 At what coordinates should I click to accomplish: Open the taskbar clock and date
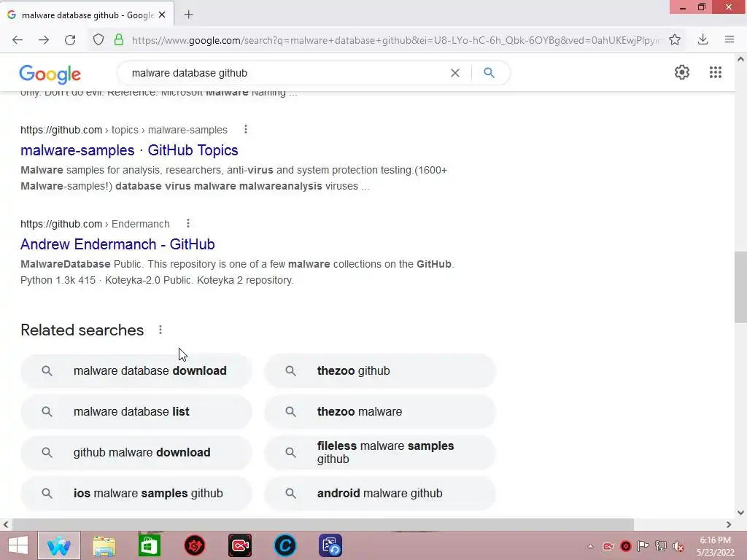click(x=715, y=546)
